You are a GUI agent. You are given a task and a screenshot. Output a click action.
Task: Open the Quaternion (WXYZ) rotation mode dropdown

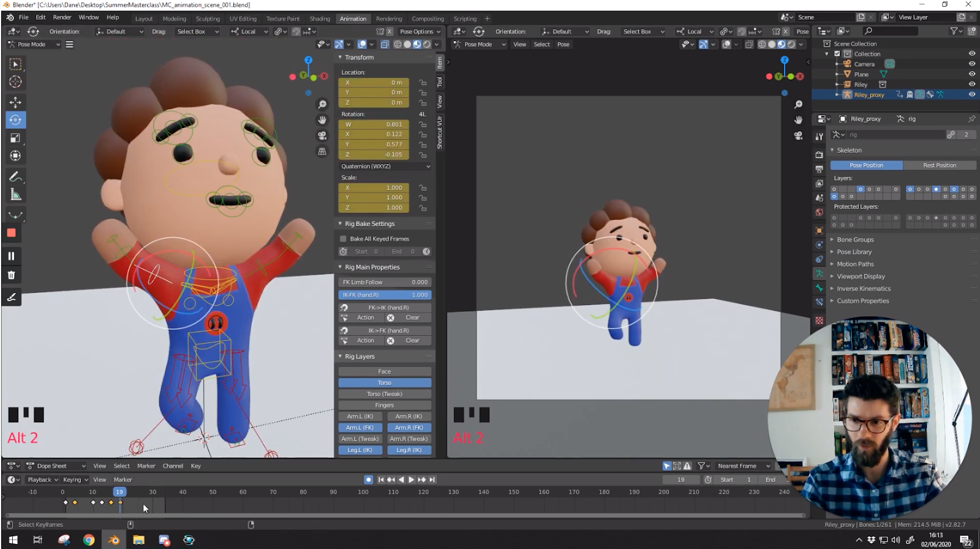[385, 167]
